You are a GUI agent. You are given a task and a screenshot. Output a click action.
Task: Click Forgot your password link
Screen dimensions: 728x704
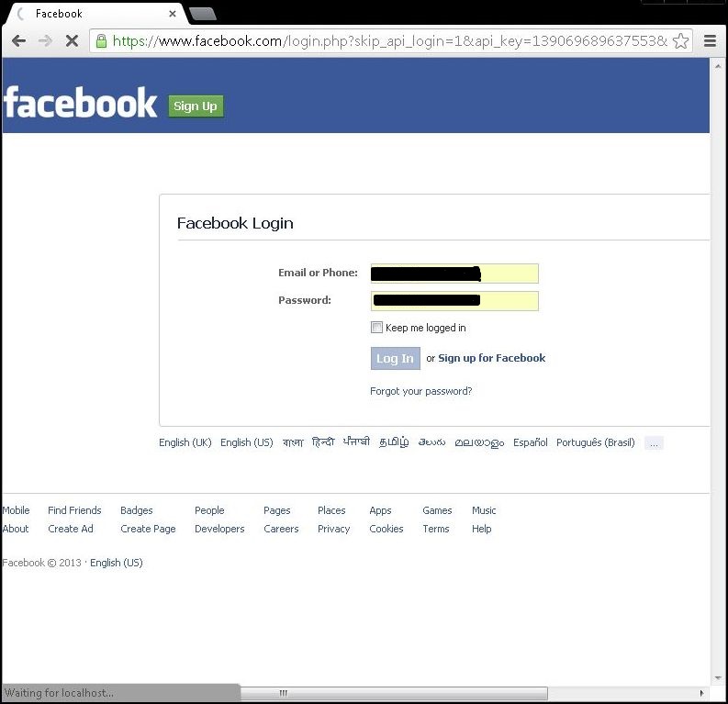(x=420, y=391)
